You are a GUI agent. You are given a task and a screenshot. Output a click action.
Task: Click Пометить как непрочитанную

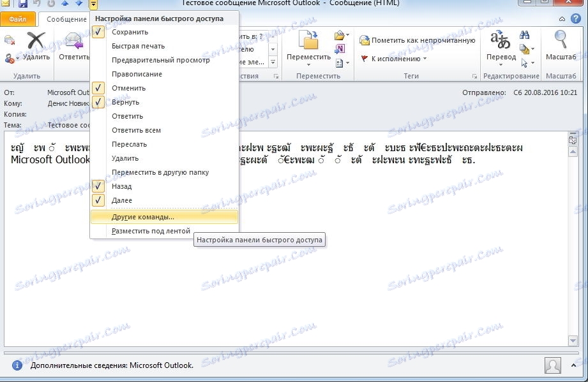click(x=418, y=40)
